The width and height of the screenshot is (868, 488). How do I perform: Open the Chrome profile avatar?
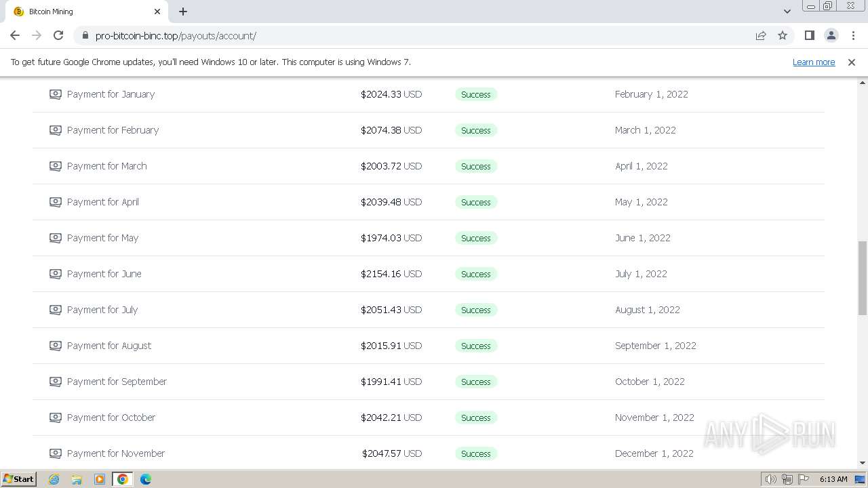click(x=831, y=35)
